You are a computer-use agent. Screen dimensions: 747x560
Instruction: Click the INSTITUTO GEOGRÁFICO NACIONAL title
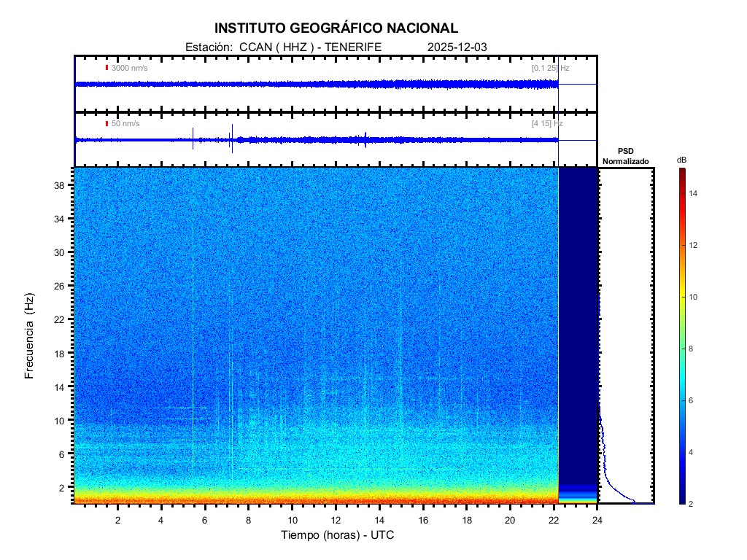[336, 28]
